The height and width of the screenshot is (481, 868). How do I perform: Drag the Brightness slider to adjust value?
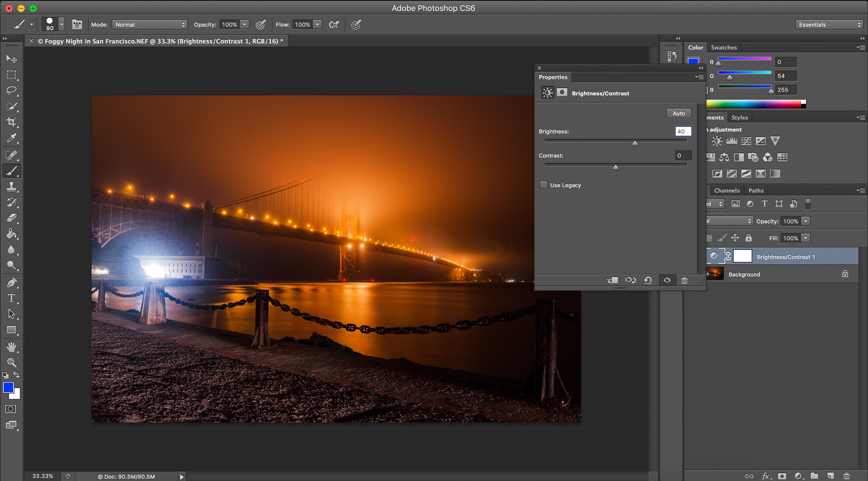635,142
